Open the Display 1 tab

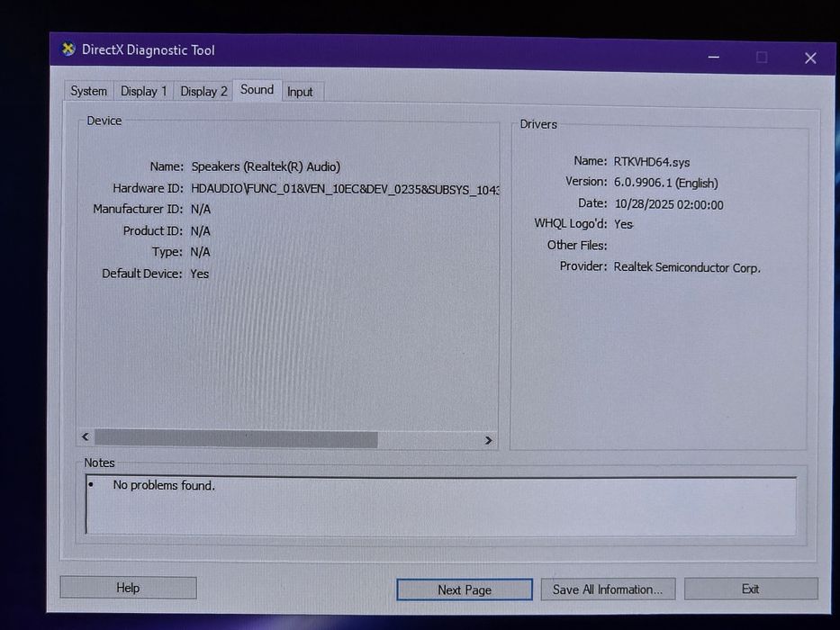coord(143,92)
